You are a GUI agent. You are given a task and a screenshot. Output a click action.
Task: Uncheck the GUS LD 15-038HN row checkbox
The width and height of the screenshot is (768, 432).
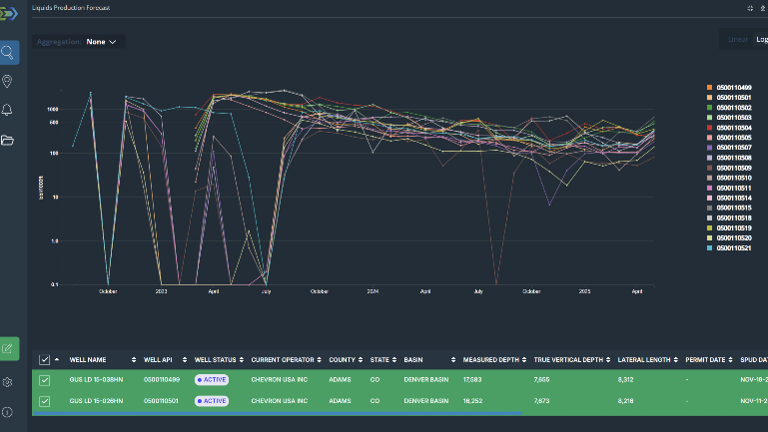pos(44,380)
